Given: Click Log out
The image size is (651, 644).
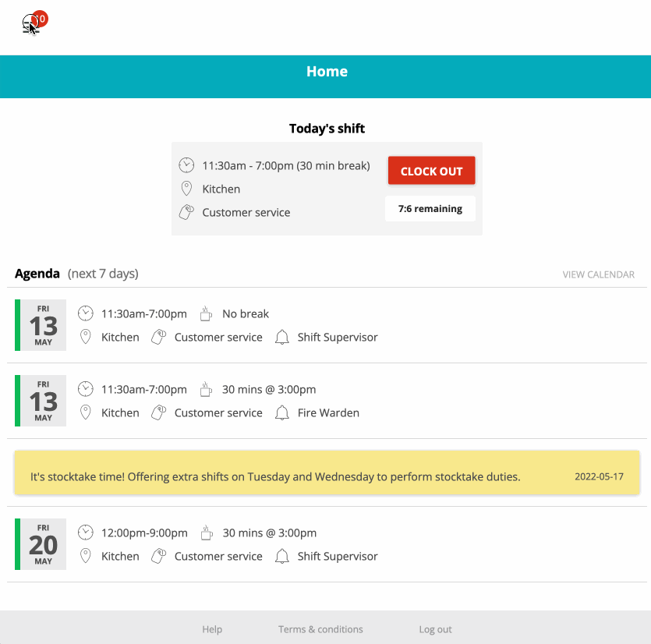Looking at the screenshot, I should tap(434, 629).
